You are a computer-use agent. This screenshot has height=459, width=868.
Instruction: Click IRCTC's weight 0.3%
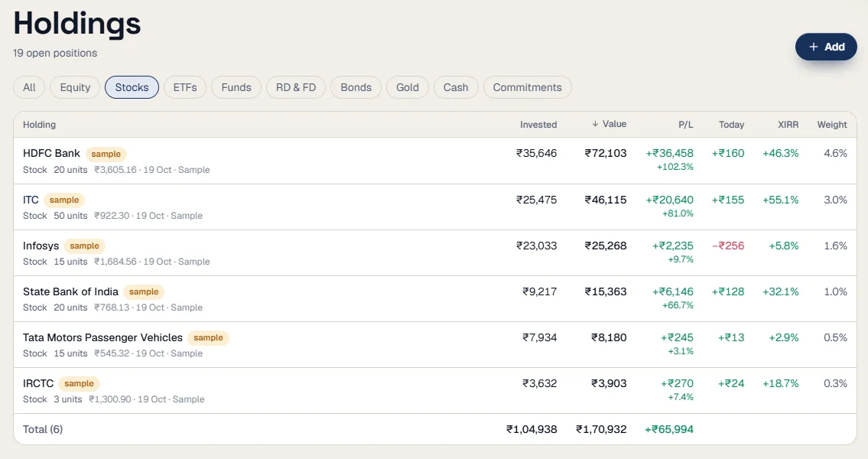[x=835, y=384]
